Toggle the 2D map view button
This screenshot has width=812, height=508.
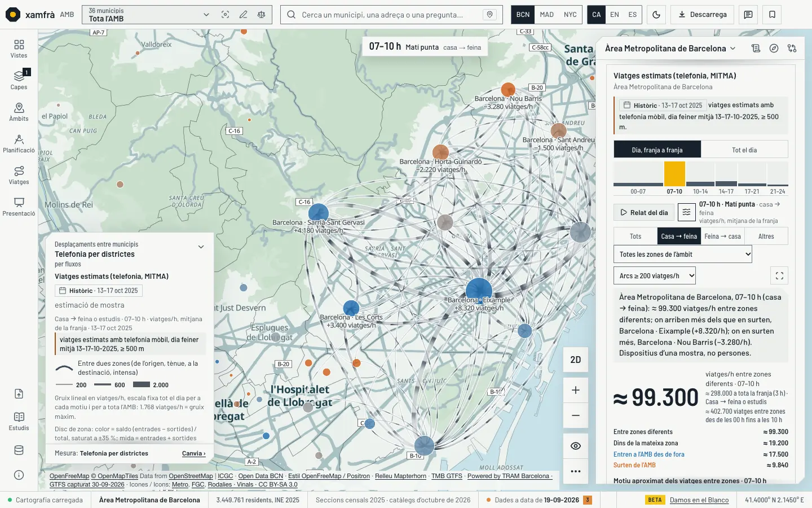click(x=576, y=360)
